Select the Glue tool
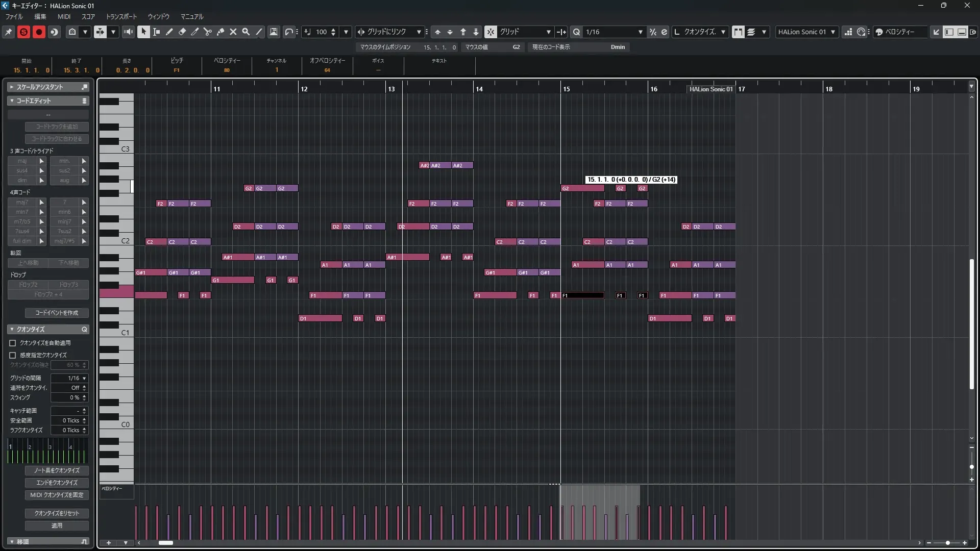This screenshot has width=980, height=551. [220, 32]
